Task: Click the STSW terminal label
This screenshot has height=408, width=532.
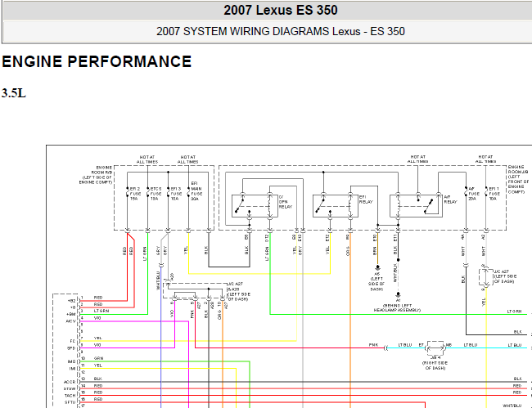Action: 70,388
